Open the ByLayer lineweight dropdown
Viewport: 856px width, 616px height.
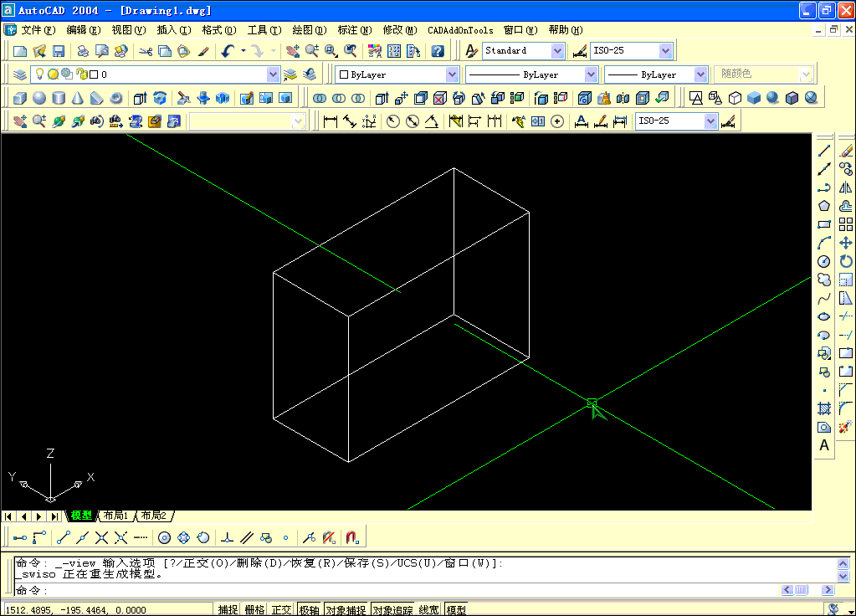[700, 74]
